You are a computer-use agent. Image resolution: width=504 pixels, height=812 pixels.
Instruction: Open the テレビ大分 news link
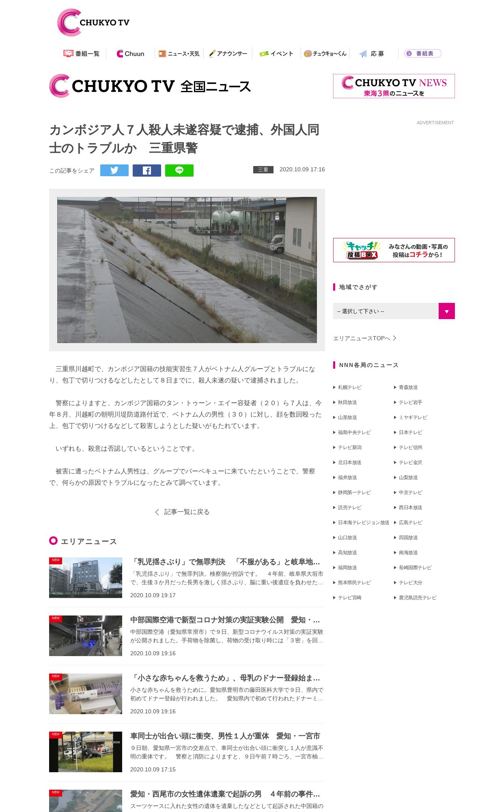[x=408, y=583]
